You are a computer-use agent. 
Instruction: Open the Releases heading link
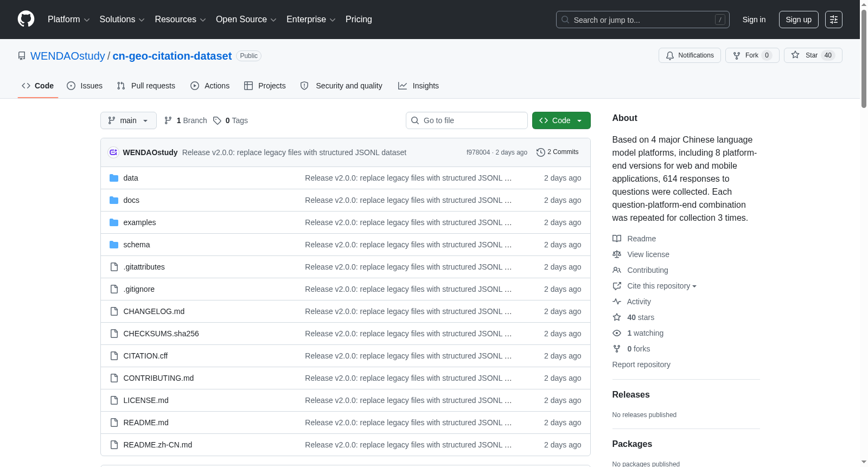coord(631,395)
